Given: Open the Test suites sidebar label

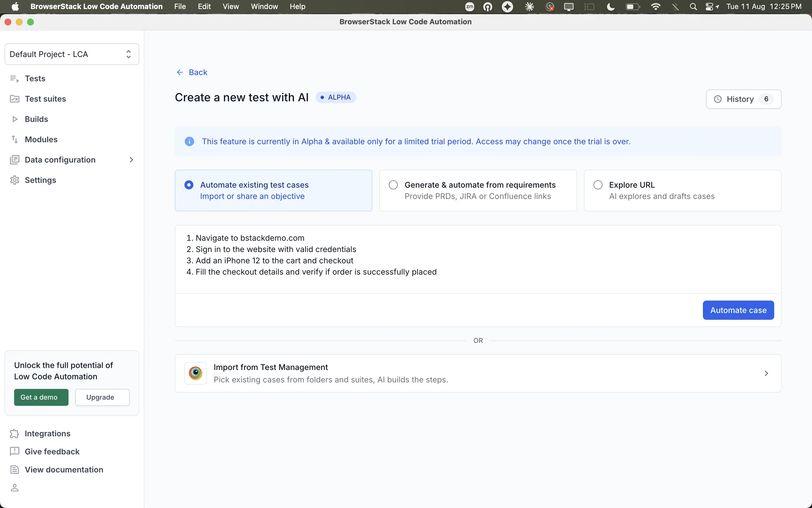Looking at the screenshot, I should pos(45,99).
